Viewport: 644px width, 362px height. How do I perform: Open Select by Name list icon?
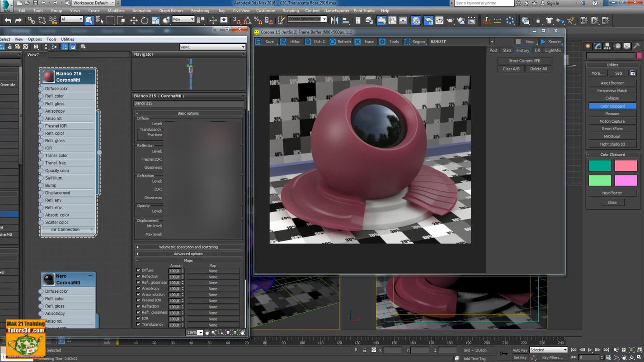tap(100, 20)
